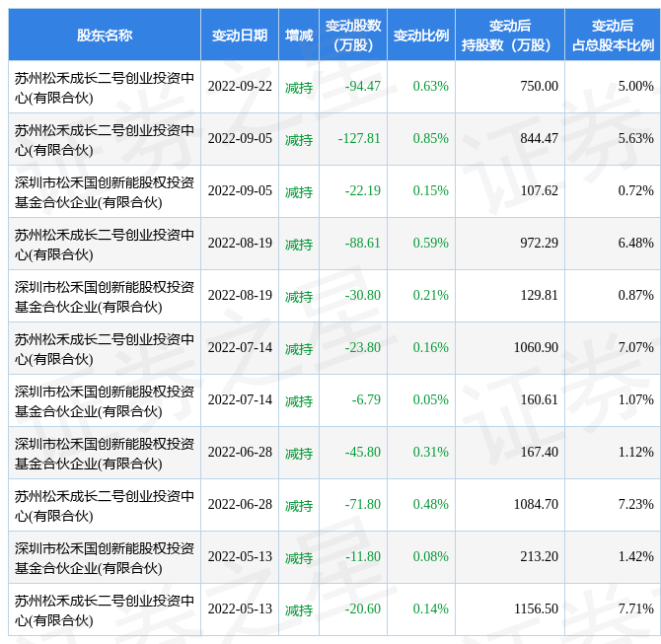The height and width of the screenshot is (644, 661).
Task: Click the 股东名称 column header
Action: point(105,36)
